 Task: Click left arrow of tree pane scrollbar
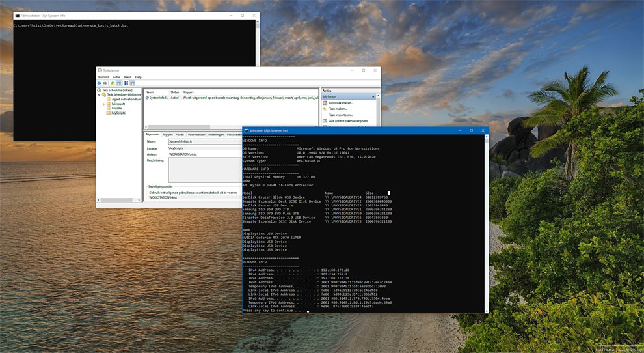[99, 201]
